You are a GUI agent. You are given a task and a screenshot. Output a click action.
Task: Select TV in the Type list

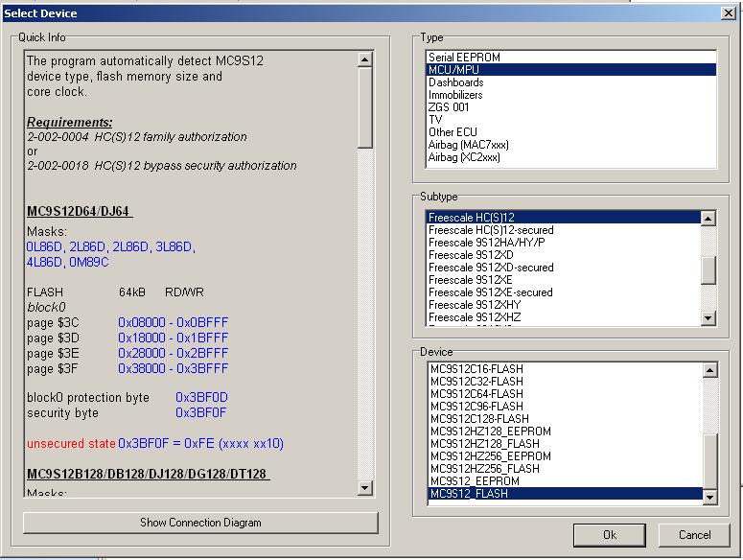pyautogui.click(x=571, y=120)
